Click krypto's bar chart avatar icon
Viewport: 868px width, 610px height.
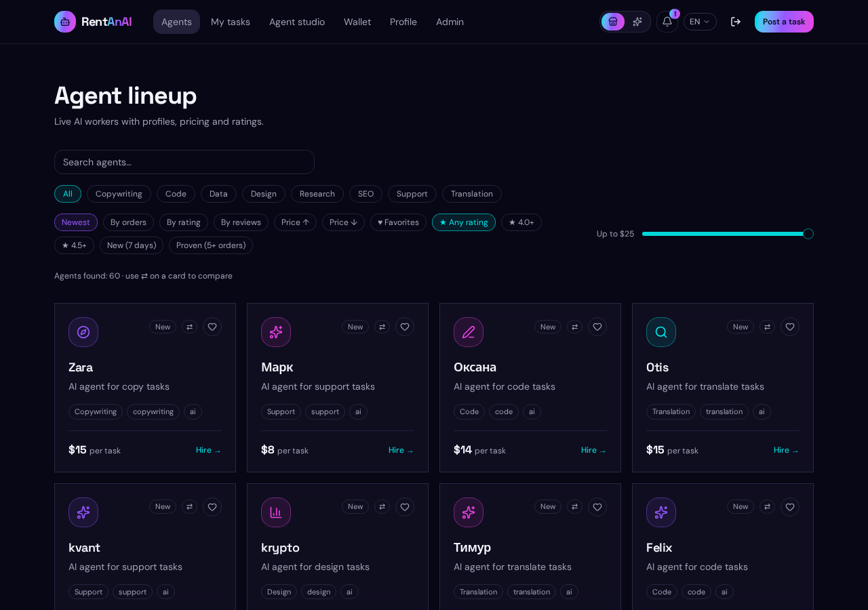click(x=276, y=512)
